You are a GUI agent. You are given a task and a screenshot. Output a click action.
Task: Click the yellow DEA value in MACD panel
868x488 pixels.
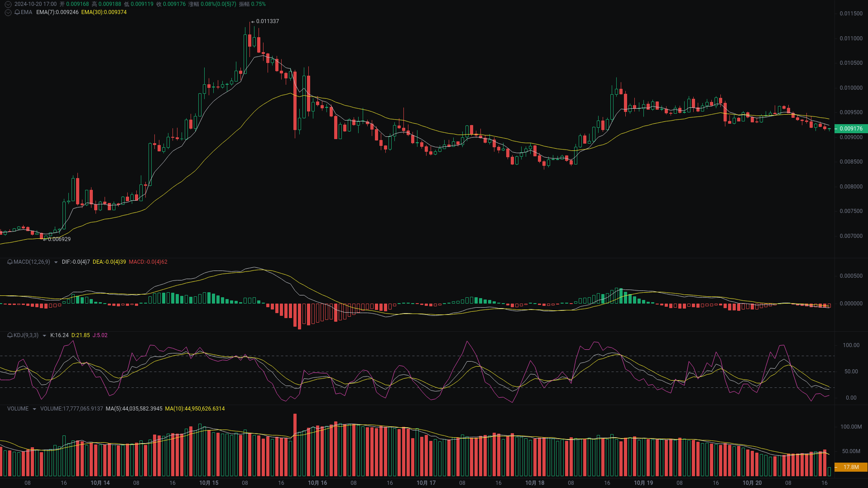coord(109,262)
